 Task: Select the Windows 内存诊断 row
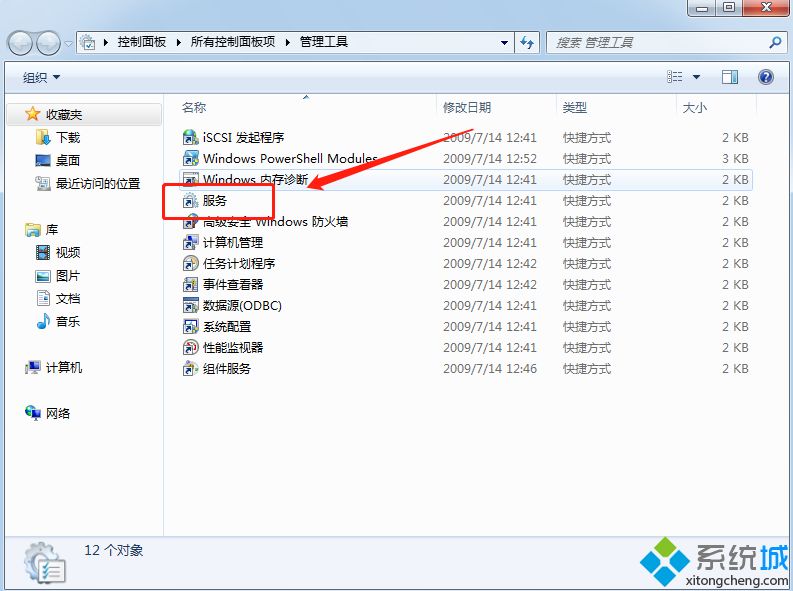click(466, 179)
